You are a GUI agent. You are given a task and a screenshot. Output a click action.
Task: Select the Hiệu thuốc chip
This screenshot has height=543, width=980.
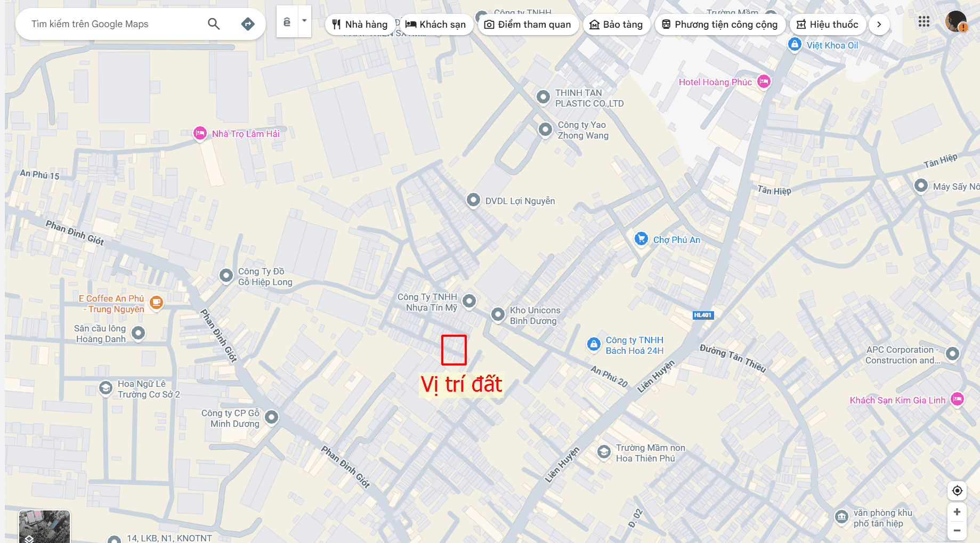click(828, 25)
